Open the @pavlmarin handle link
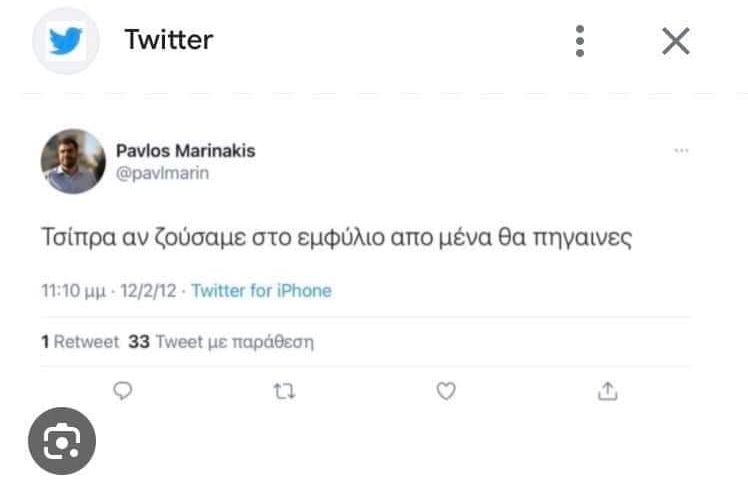Image resolution: width=748 pixels, height=498 pixels. tap(163, 173)
